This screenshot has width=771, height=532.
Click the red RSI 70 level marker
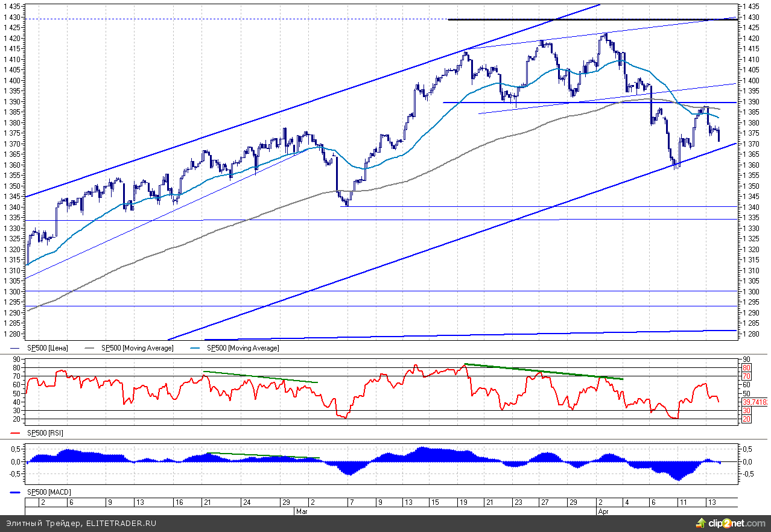click(x=746, y=376)
